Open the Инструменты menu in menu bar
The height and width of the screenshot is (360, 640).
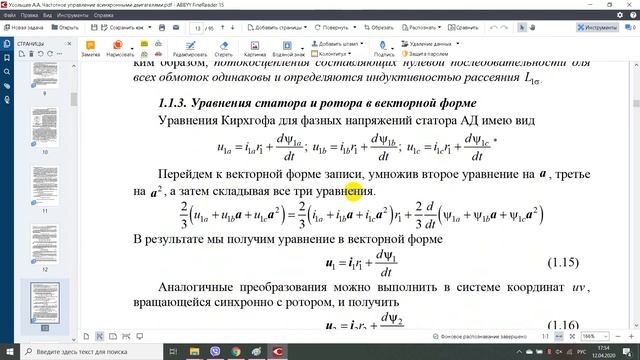tap(72, 15)
